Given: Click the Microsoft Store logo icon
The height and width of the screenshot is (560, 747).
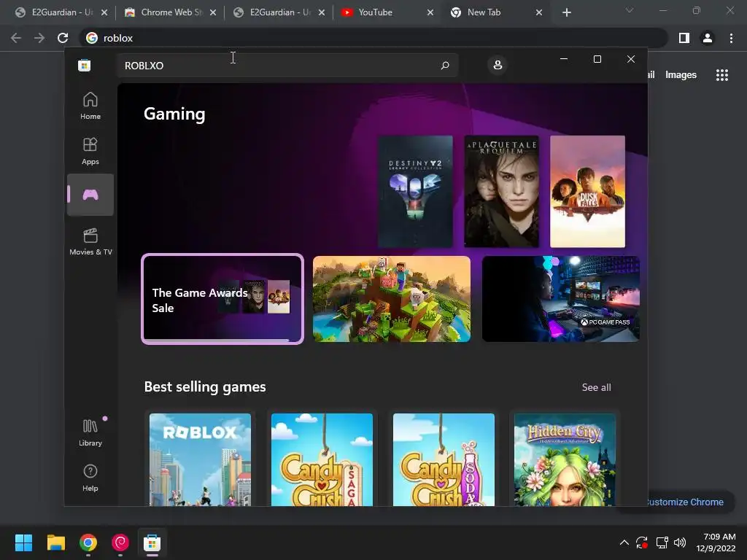Looking at the screenshot, I should [x=85, y=65].
